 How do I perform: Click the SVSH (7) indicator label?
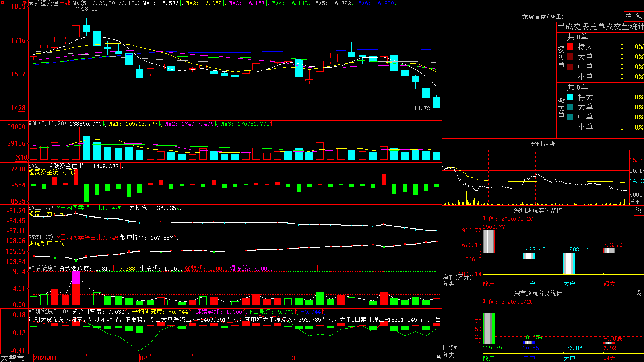pos(41,238)
